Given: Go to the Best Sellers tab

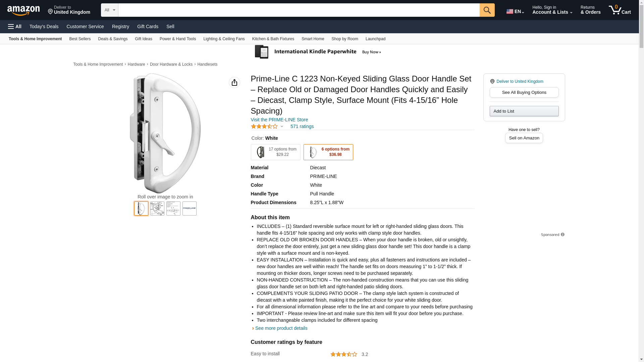Looking at the screenshot, I should (x=80, y=39).
